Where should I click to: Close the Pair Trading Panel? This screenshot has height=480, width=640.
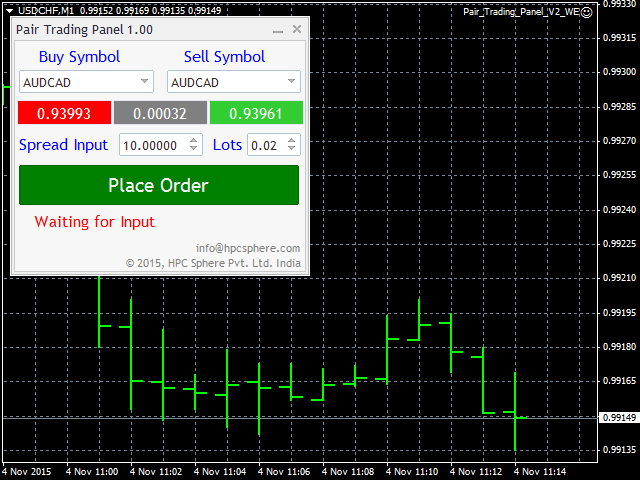(297, 29)
